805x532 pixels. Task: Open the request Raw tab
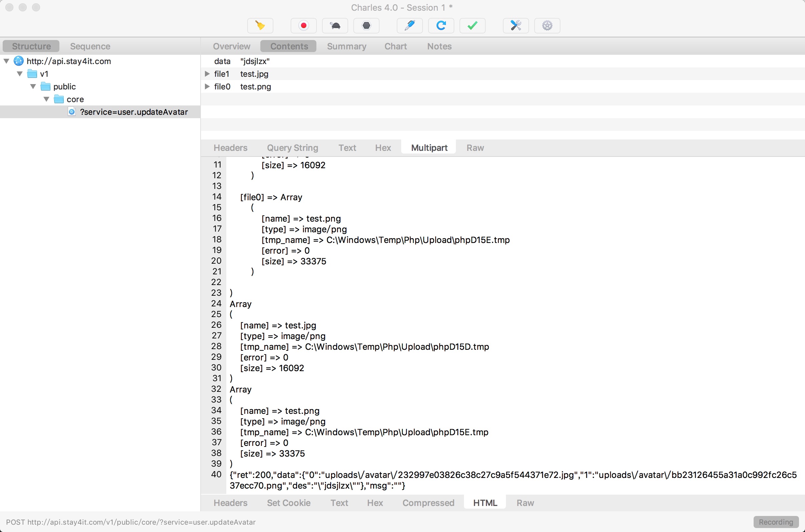[475, 148]
